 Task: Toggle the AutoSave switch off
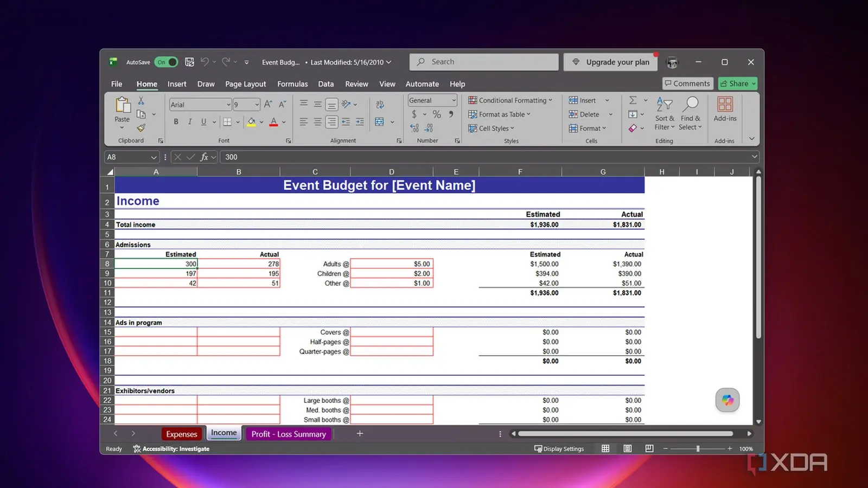166,62
